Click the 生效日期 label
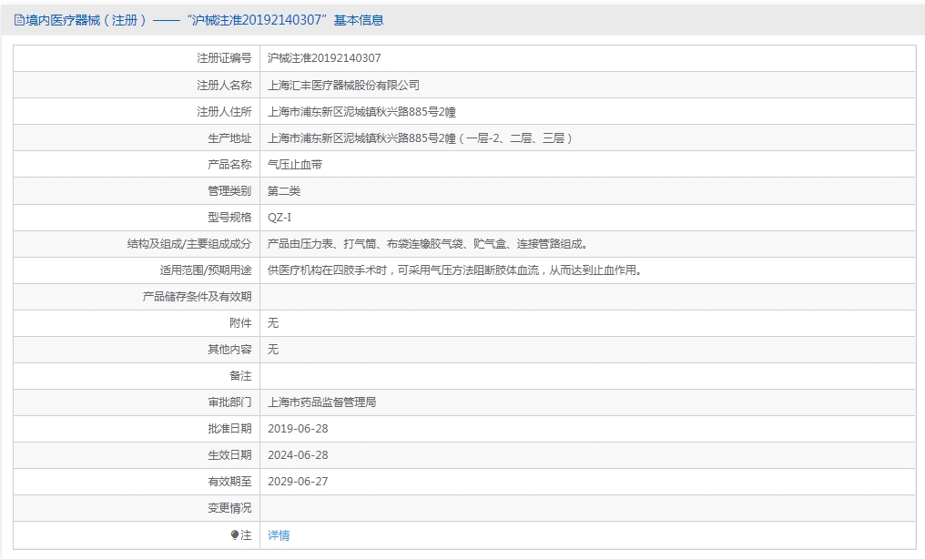The image size is (925, 560). (x=229, y=455)
